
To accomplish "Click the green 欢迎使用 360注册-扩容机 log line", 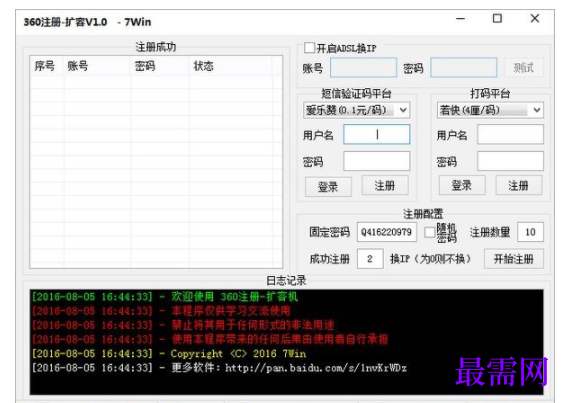I will click(165, 297).
